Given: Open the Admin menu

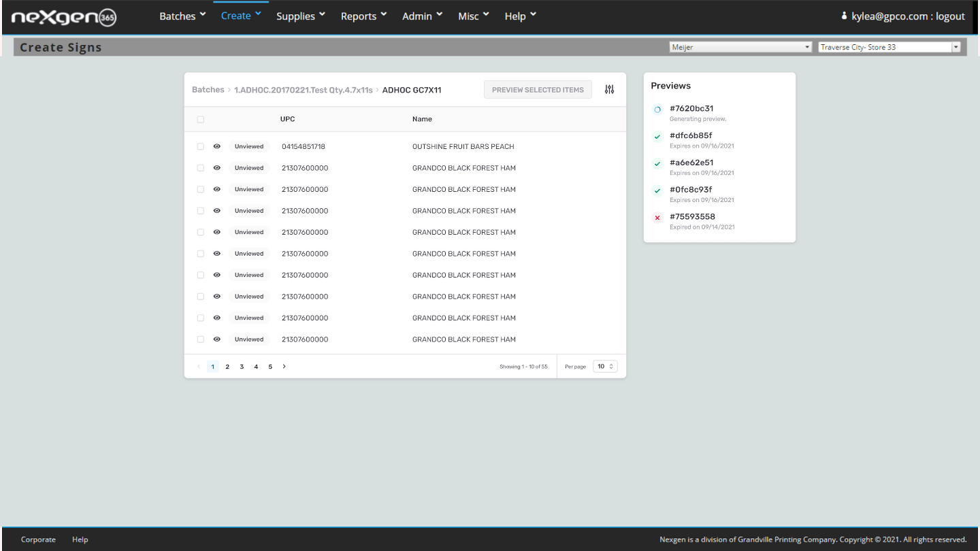Looking at the screenshot, I should [x=423, y=16].
